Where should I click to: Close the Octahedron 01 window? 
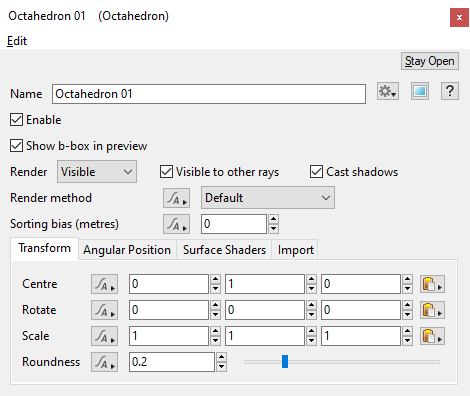459,18
